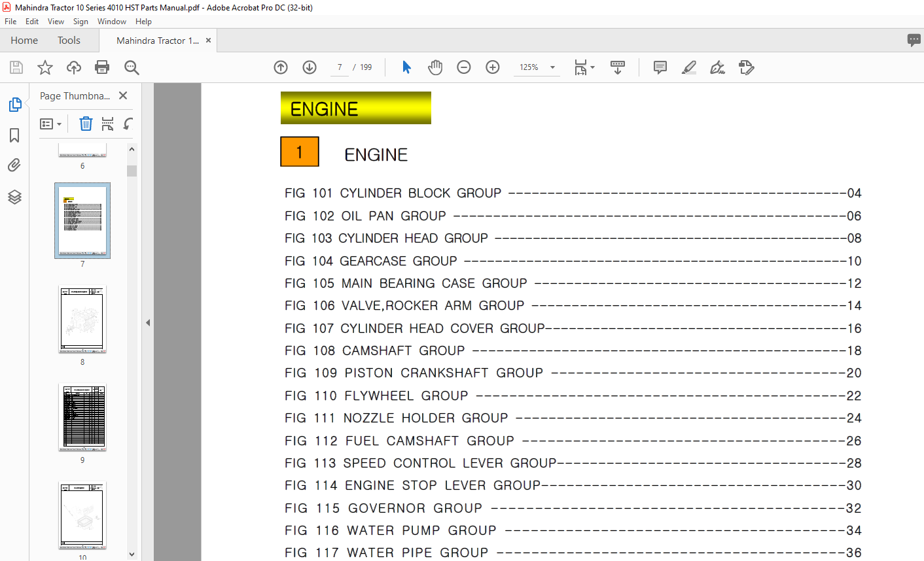Screen dimensions: 924x561
Task: Delete selected page with the trash icon
Action: [86, 124]
